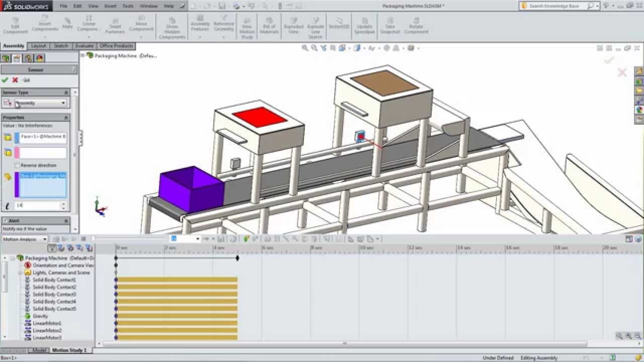Open the Insert menu
The height and width of the screenshot is (362, 644).
[110, 6]
